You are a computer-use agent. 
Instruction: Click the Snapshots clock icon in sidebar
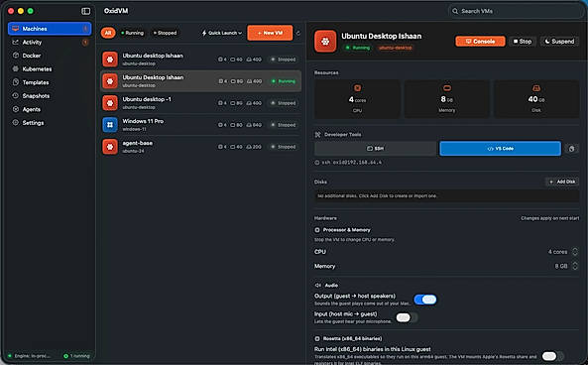point(16,95)
